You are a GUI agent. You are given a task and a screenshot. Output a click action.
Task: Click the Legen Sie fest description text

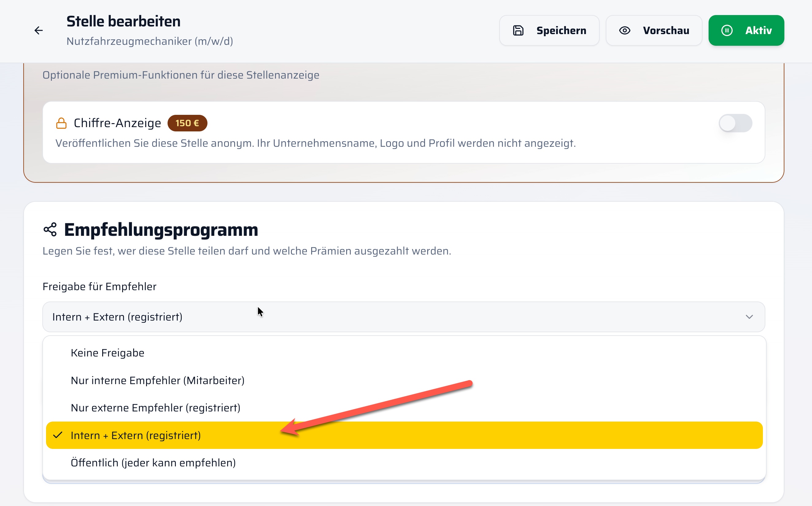[x=247, y=251]
